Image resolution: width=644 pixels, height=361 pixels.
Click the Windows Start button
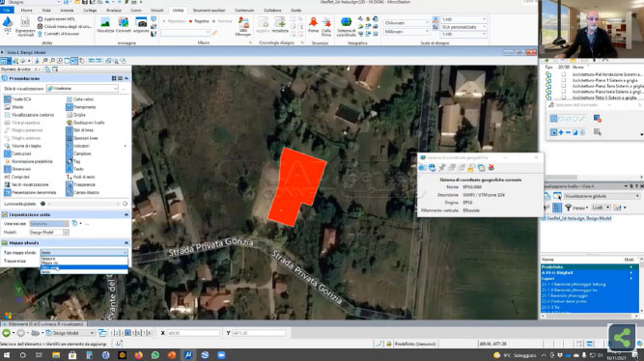point(7,355)
